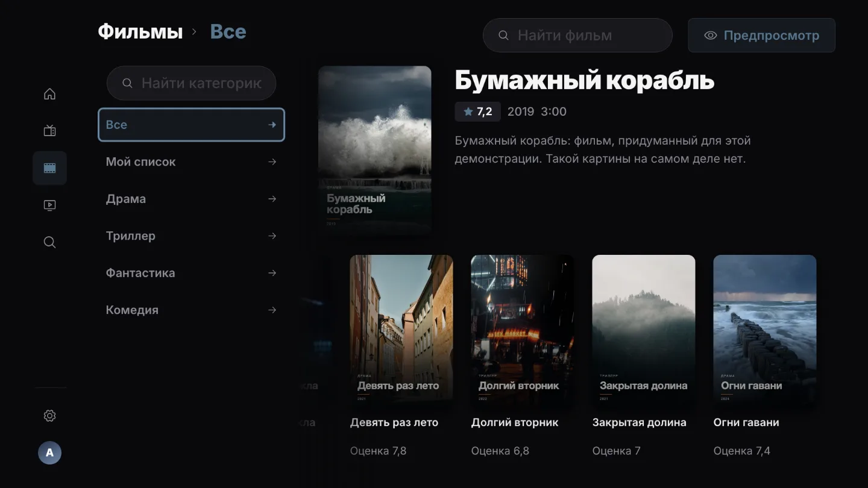Screen dimensions: 868x488
Task: Open the Комедия category
Action: (191, 310)
